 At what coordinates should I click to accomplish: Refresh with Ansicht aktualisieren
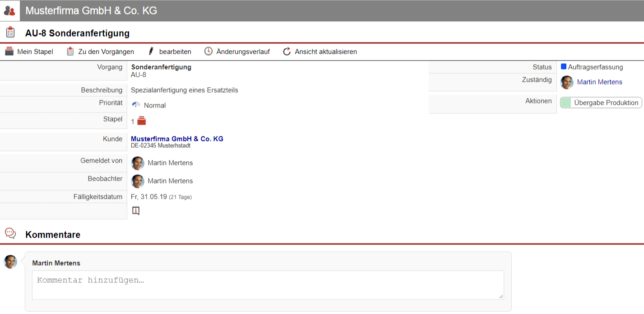(320, 52)
